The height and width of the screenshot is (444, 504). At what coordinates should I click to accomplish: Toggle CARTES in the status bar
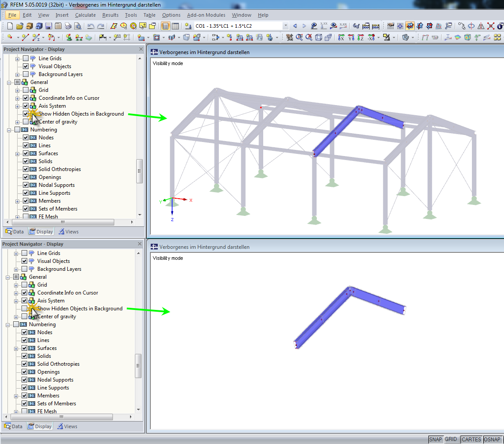pyautogui.click(x=471, y=440)
